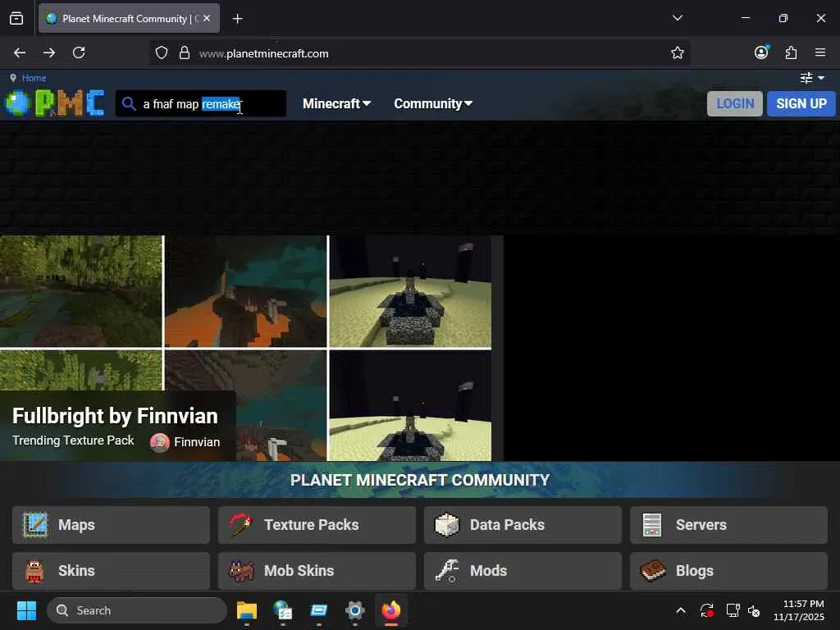The height and width of the screenshot is (630, 840).
Task: Click the Maps category icon
Action: point(35,525)
